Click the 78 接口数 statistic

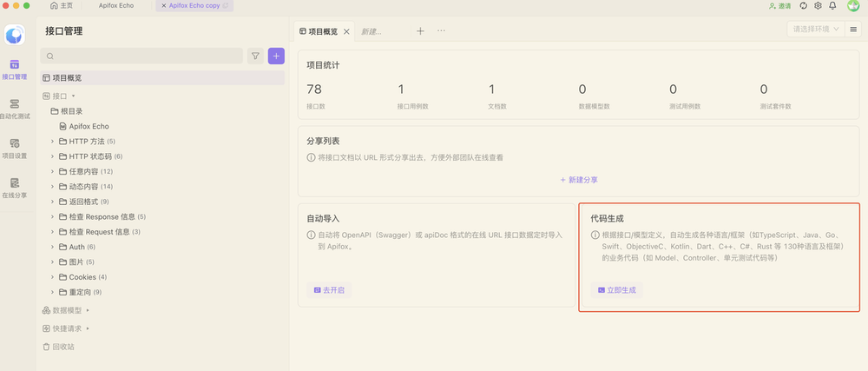pos(316,96)
